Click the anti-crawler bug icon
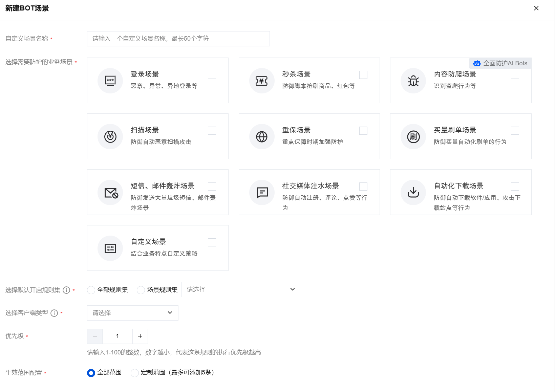The width and height of the screenshot is (556, 392). 413,81
